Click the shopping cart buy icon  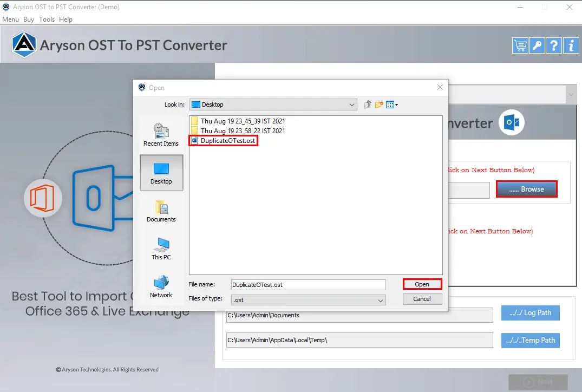(520, 45)
